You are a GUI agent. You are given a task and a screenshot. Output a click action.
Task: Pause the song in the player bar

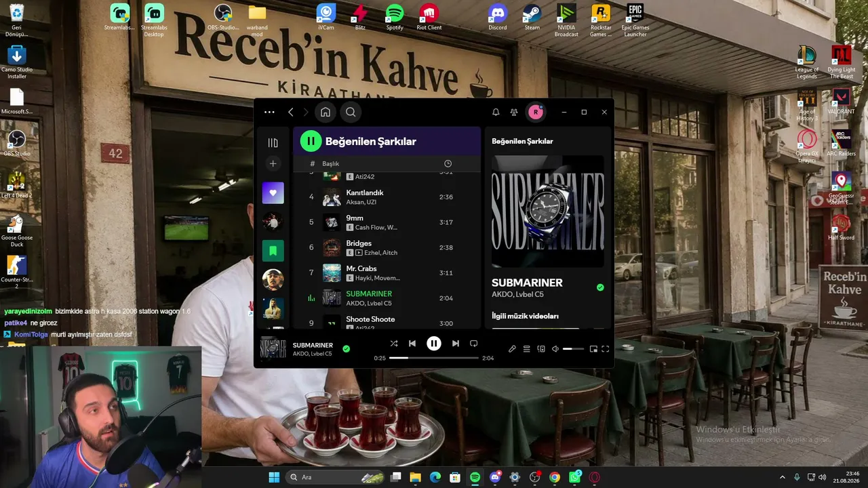pyautogui.click(x=434, y=344)
